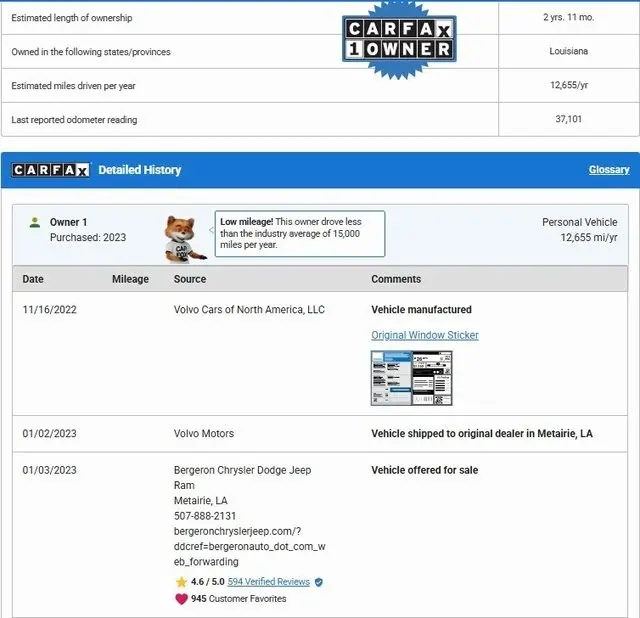Click the green Owner 1 person icon
The image size is (640, 618).
(x=35, y=222)
